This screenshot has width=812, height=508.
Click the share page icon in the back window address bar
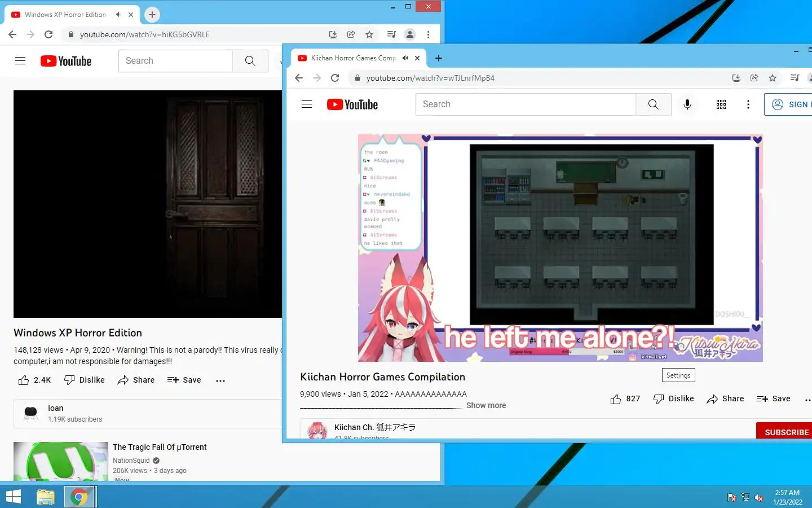(351, 34)
